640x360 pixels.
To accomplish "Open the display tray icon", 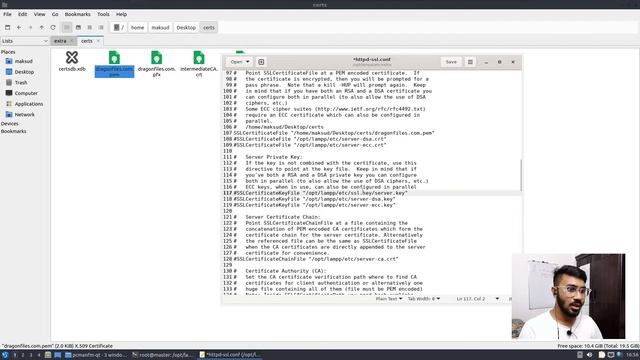I will coord(611,355).
